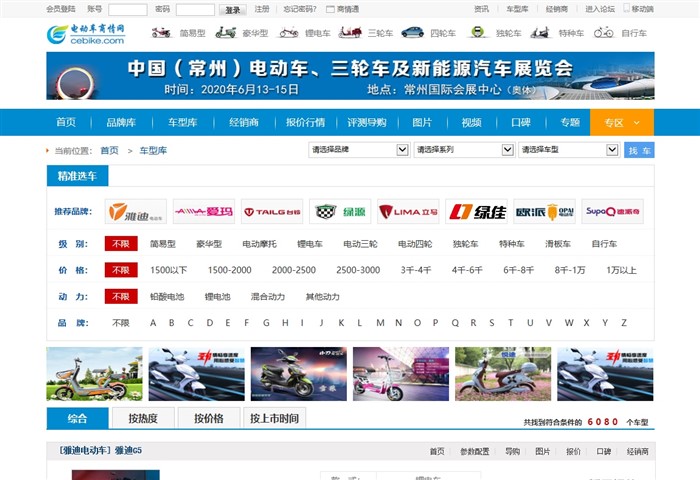Viewport: 700px width, 480px height.
Task: Open the orange bike on lawn thumbnail
Action: coord(95,374)
